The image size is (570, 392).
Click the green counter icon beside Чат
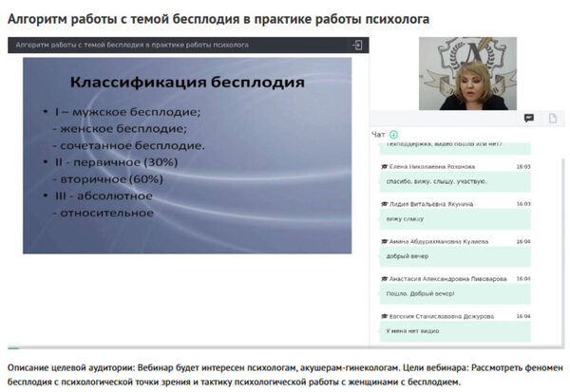[x=393, y=135]
